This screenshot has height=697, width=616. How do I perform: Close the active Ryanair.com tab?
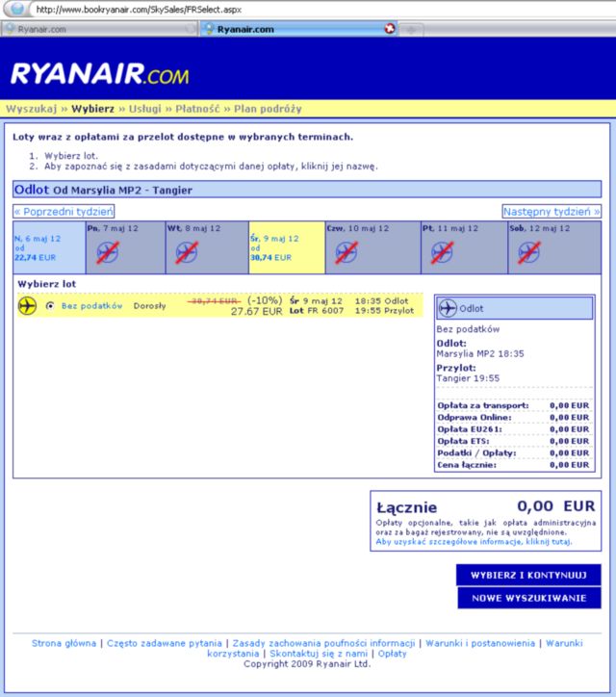coord(390,29)
